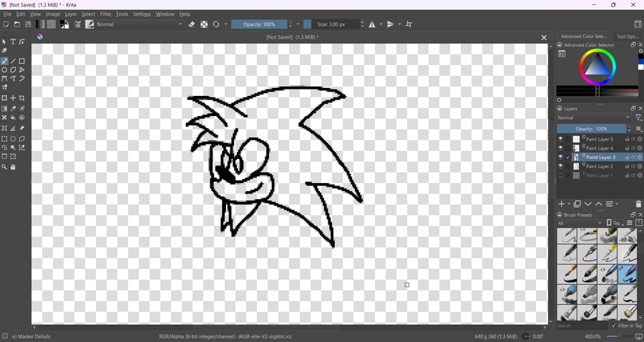Select the Line tool

point(13,62)
